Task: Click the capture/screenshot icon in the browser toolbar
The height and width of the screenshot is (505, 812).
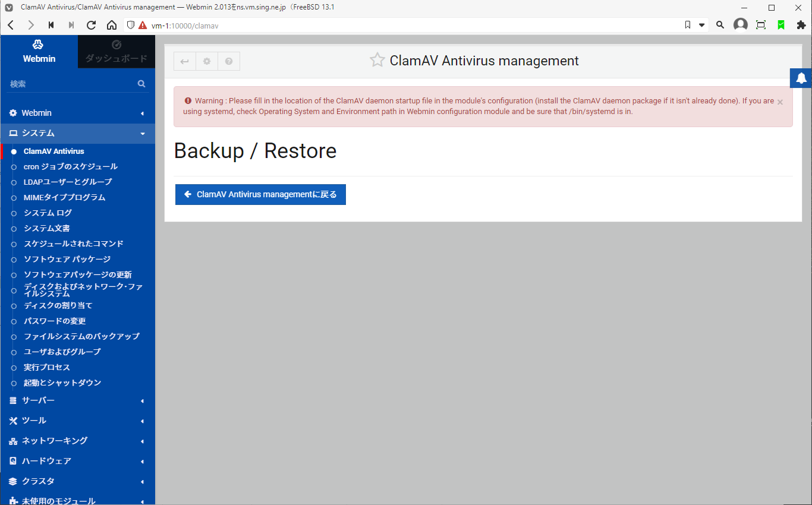Action: pyautogui.click(x=761, y=25)
